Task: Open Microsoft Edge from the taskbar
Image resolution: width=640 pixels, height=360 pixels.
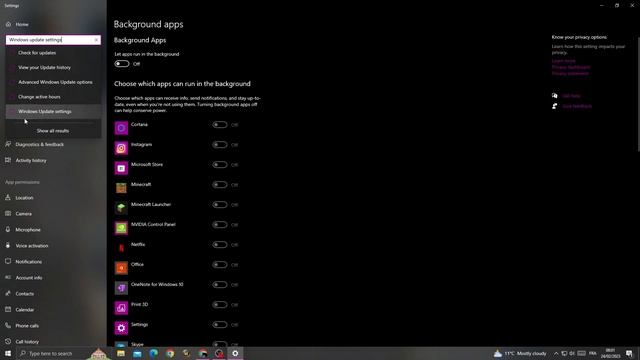Action: tap(153, 353)
